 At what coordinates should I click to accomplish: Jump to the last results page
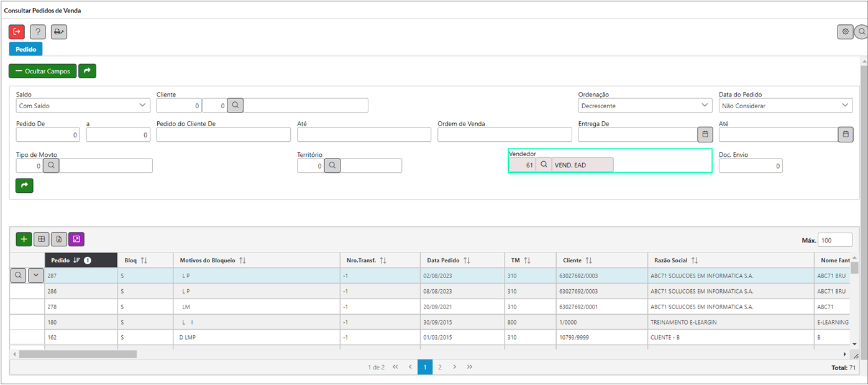pos(470,367)
